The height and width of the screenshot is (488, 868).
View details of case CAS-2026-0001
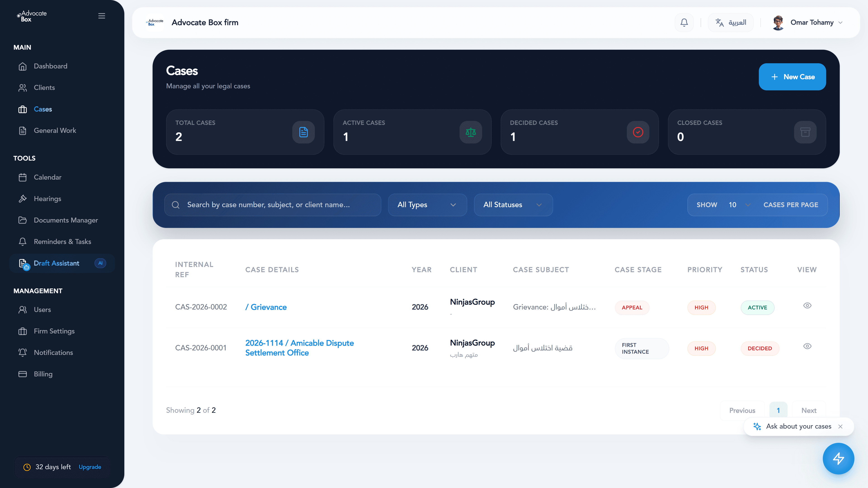pyautogui.click(x=807, y=346)
